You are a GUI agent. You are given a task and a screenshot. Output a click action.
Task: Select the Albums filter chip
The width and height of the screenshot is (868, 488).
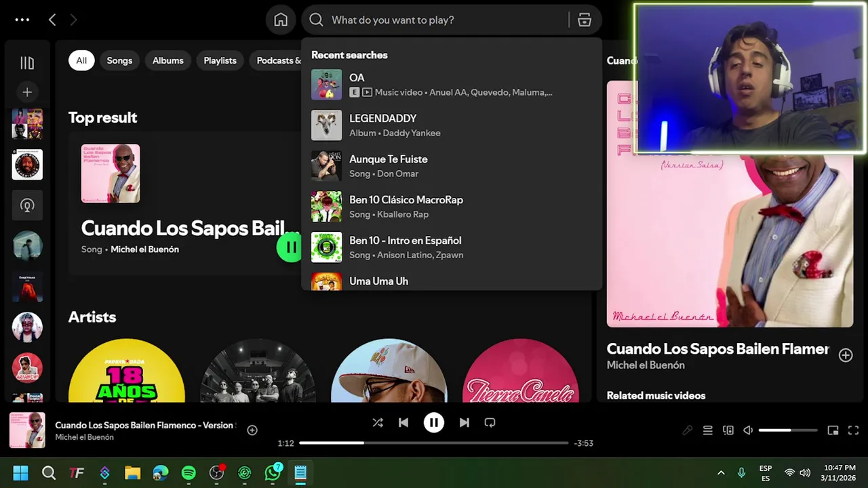click(167, 60)
